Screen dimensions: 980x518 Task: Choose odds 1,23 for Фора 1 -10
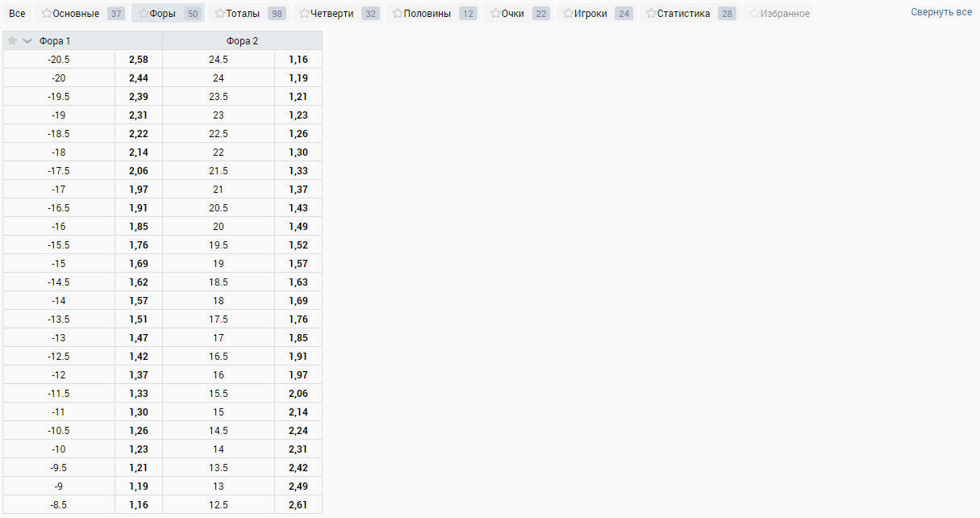pyautogui.click(x=139, y=449)
